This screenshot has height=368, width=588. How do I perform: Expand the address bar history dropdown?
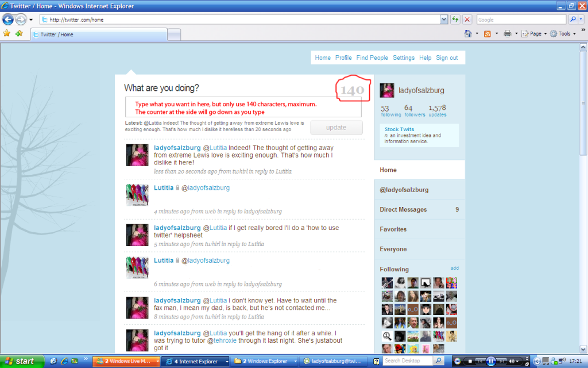click(x=444, y=20)
